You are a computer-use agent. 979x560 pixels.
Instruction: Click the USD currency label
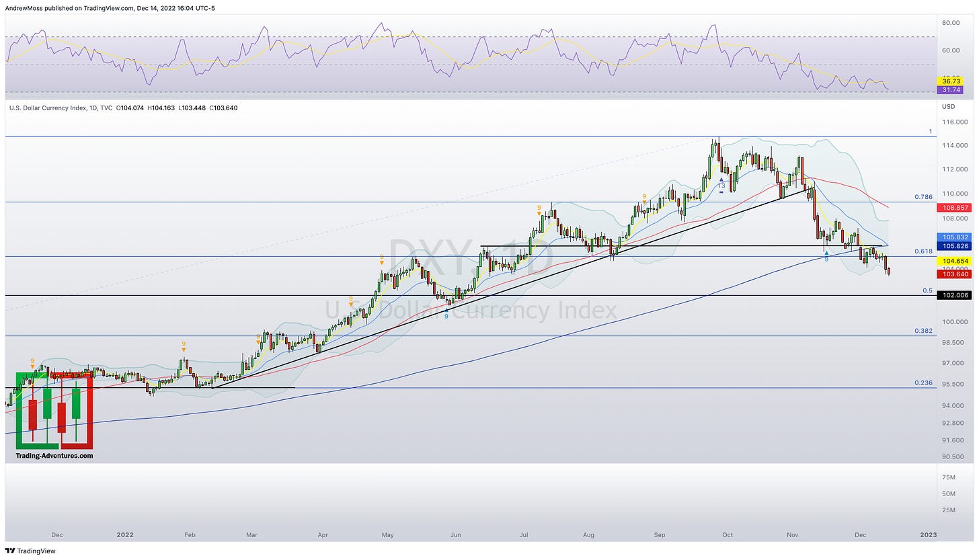[x=949, y=106]
